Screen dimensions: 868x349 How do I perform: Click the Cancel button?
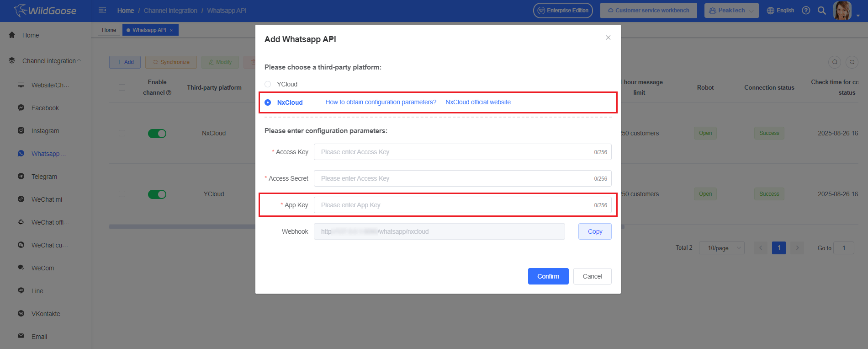[593, 276]
